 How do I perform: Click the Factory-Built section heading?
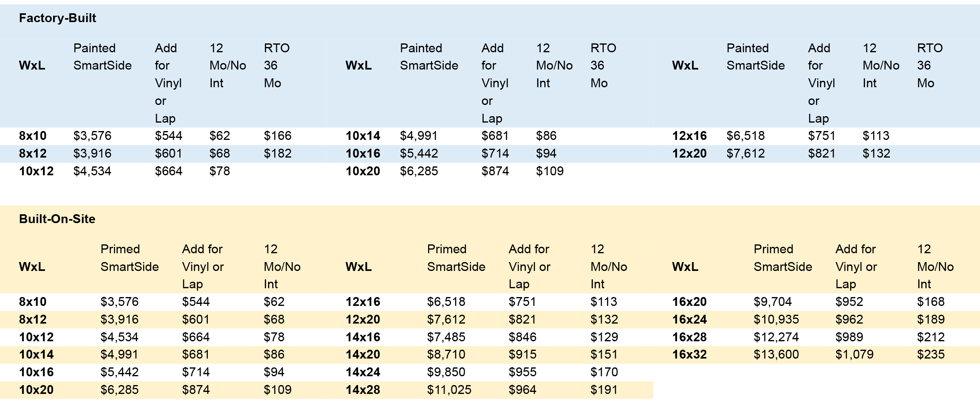57,18
